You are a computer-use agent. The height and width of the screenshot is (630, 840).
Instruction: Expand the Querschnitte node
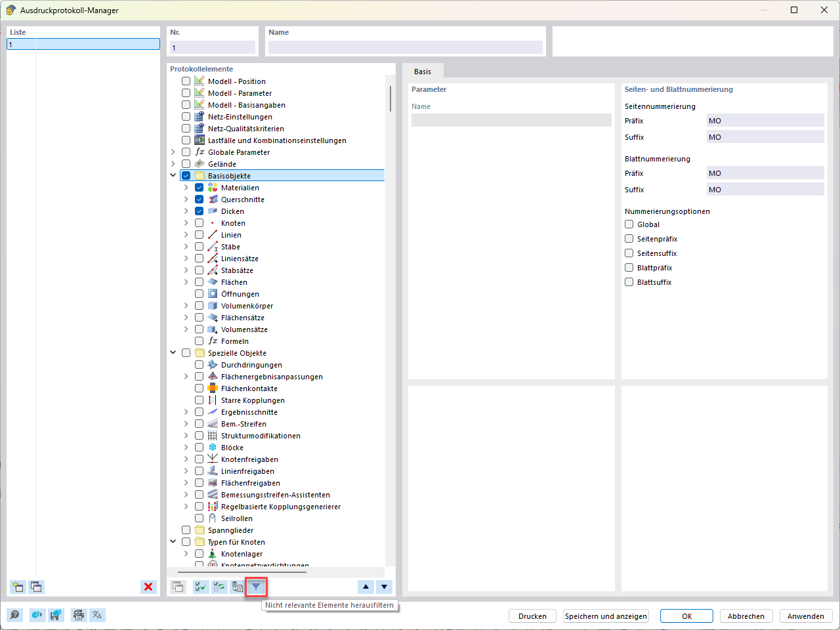click(186, 199)
